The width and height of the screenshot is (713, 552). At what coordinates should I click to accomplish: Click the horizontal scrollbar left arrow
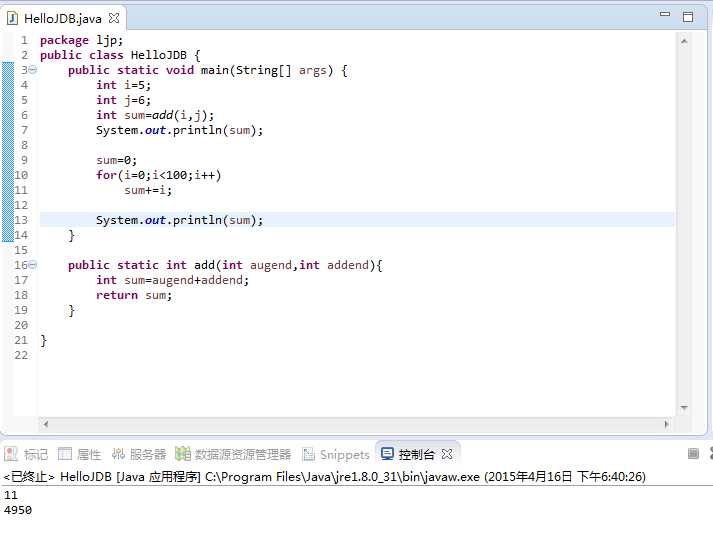pos(45,424)
